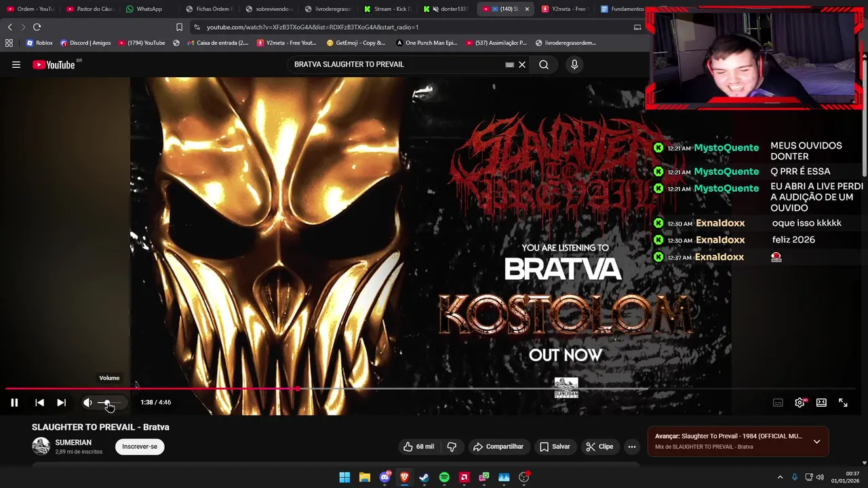Bookmark this page

click(x=179, y=27)
